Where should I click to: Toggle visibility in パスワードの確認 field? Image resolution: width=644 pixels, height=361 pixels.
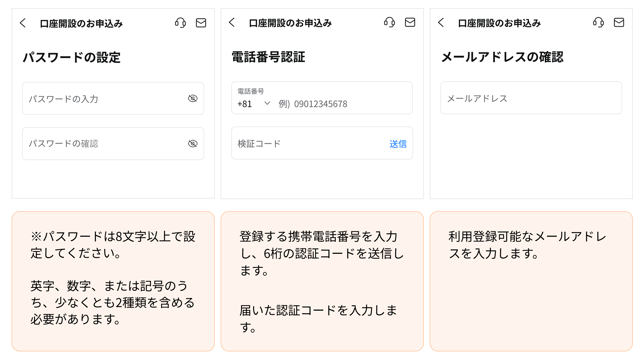point(192,144)
